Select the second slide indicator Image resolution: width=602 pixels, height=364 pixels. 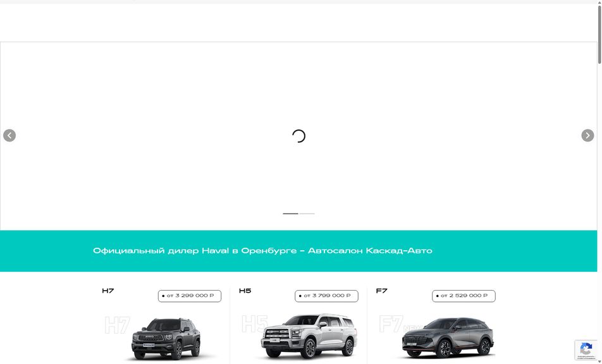click(x=307, y=214)
